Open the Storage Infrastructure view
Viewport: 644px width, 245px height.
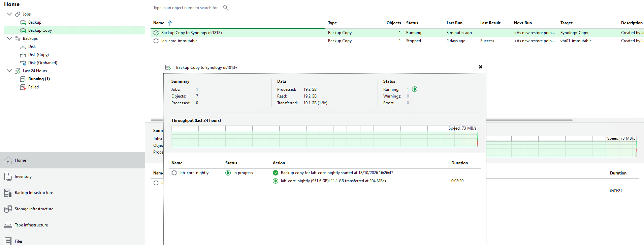tap(72, 209)
